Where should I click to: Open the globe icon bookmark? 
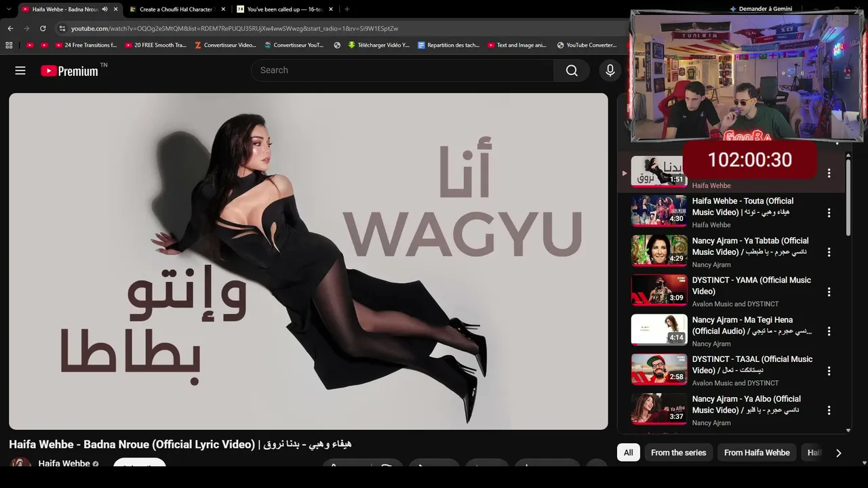click(337, 45)
